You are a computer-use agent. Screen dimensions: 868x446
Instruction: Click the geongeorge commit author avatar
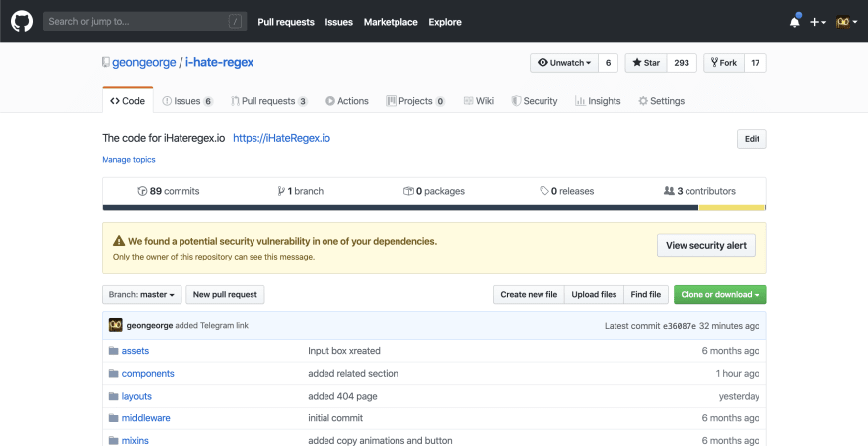[x=115, y=326]
